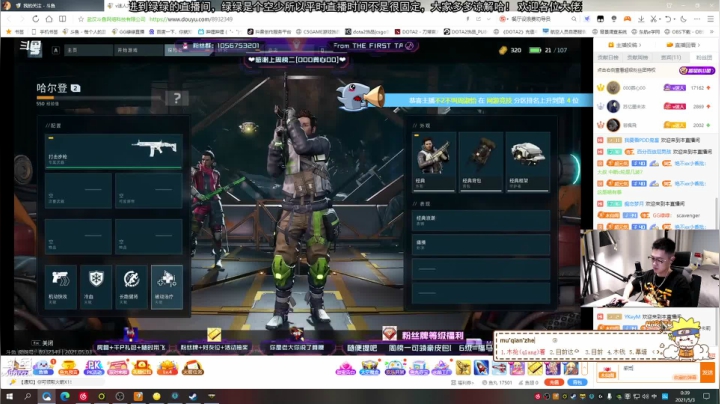This screenshot has height=404, width=720.
Task: Open the first emote slot 经典致意
Action: point(481,220)
